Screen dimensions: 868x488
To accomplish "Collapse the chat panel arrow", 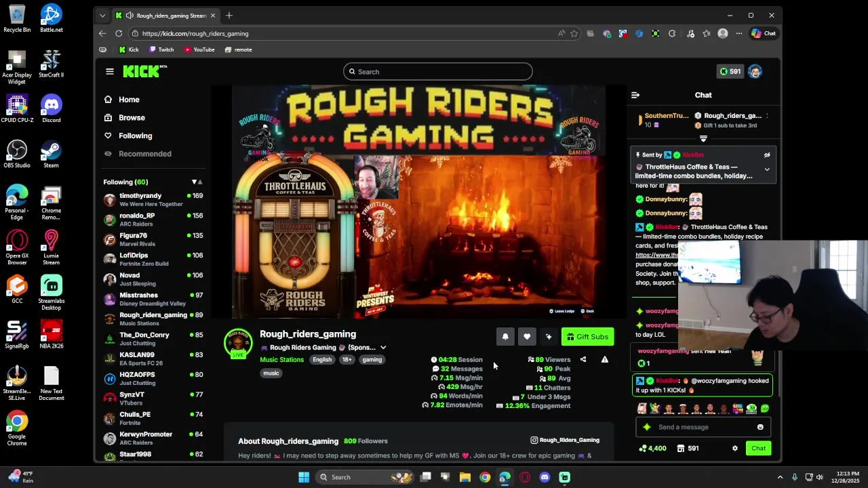I will pos(635,95).
